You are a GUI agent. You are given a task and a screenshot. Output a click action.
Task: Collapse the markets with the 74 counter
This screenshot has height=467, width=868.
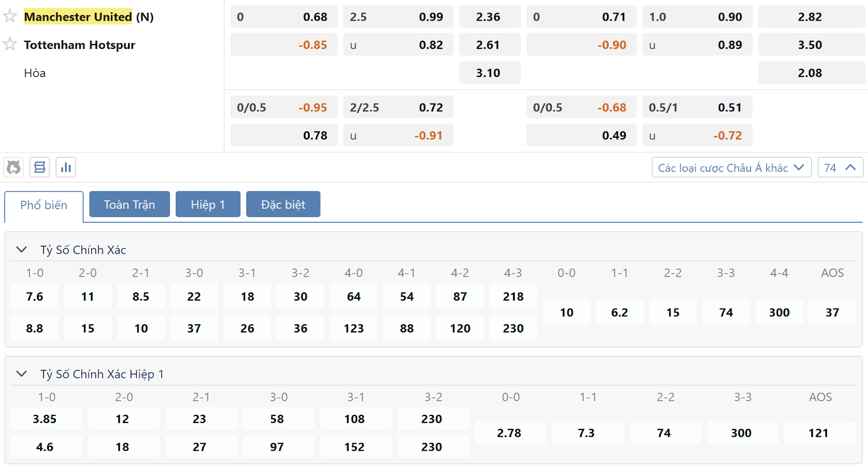pyautogui.click(x=840, y=168)
